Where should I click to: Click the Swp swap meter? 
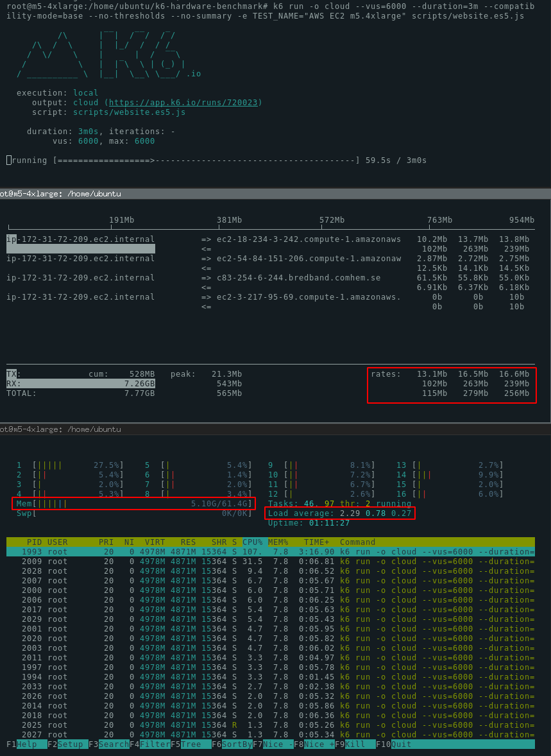pyautogui.click(x=128, y=513)
